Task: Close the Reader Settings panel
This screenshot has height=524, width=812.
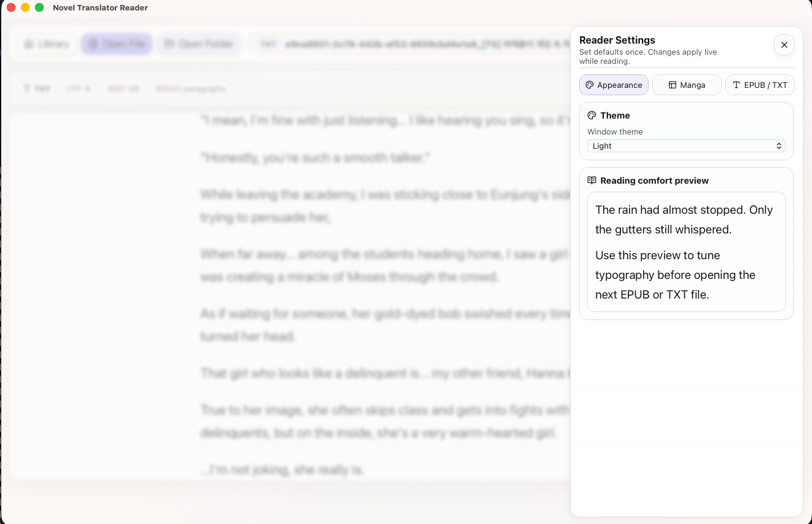Action: pyautogui.click(x=784, y=45)
